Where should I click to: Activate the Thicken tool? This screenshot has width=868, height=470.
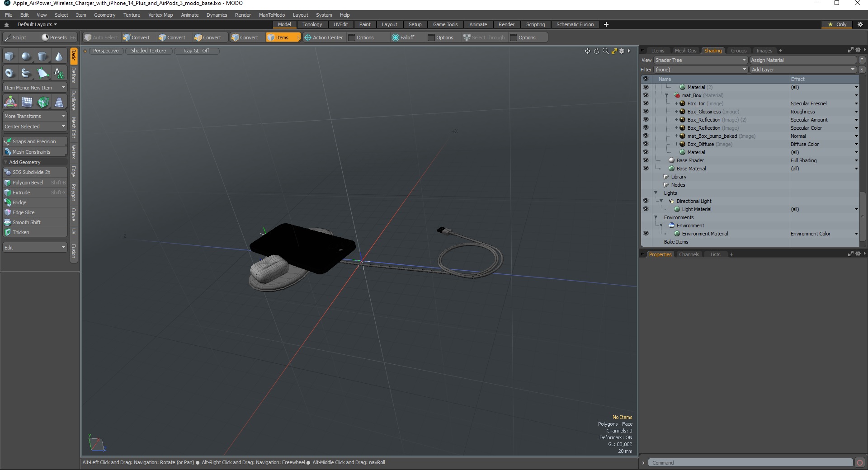tap(35, 232)
